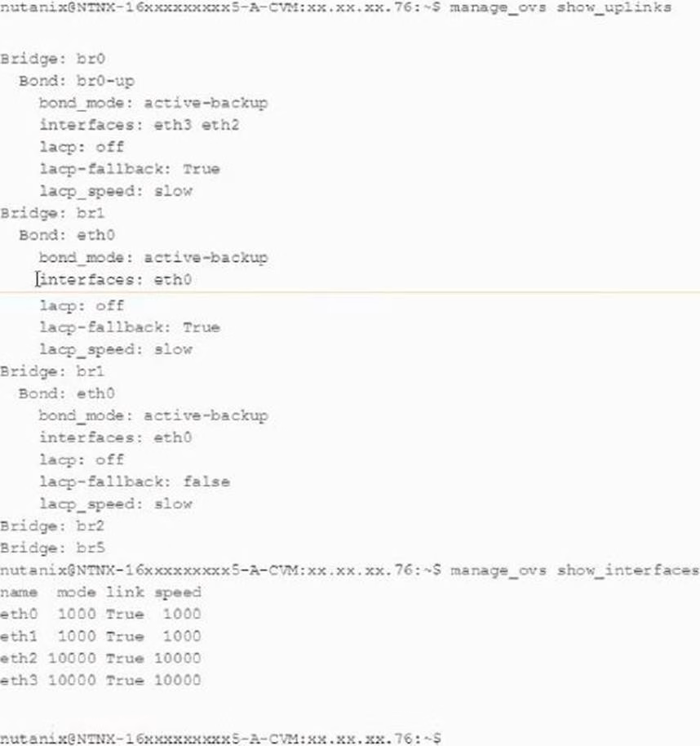700x746 pixels.
Task: Click the second Bond: eth0 line
Action: pyautogui.click(x=67, y=393)
